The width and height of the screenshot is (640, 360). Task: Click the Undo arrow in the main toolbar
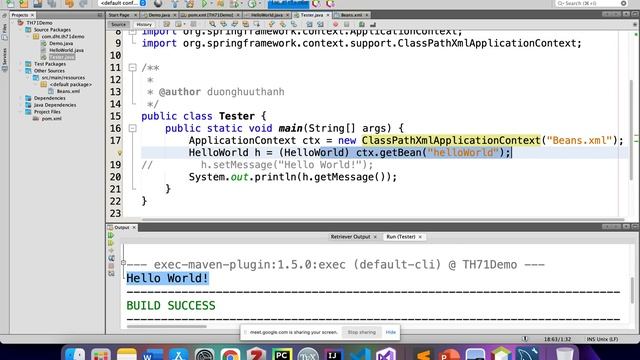[x=69, y=4]
